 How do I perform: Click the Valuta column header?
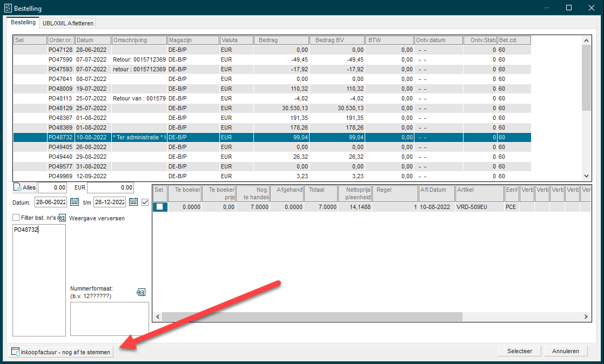(x=237, y=40)
